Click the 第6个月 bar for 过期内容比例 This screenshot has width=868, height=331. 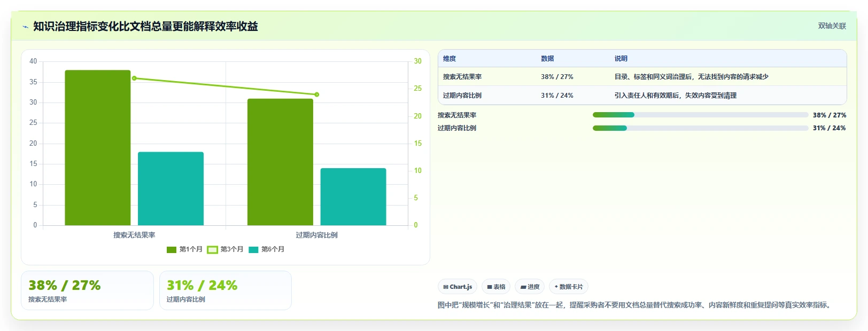pos(353,196)
